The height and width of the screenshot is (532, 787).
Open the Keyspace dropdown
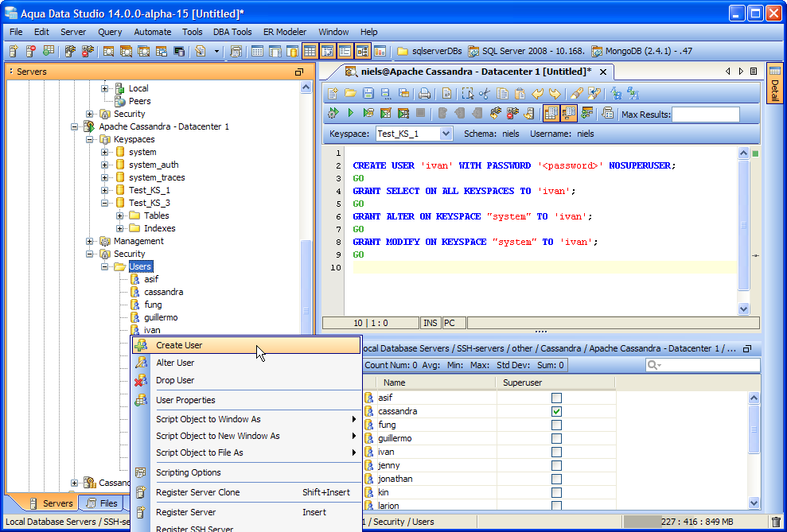tap(446, 134)
